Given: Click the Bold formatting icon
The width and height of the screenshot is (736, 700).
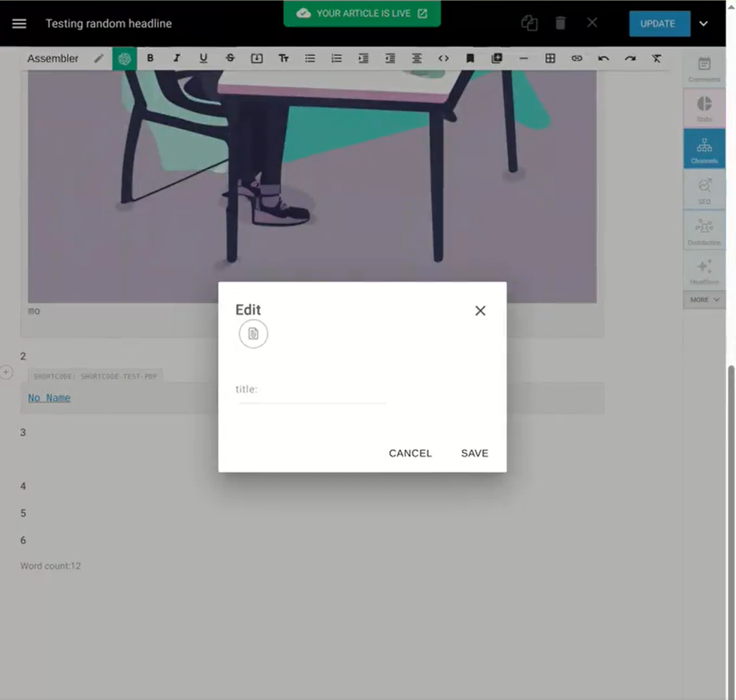Looking at the screenshot, I should click(150, 59).
